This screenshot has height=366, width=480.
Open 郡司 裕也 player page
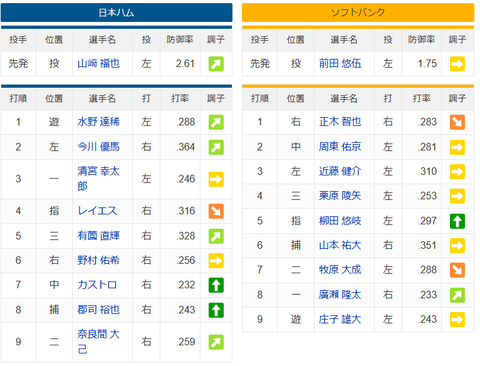tap(98, 310)
